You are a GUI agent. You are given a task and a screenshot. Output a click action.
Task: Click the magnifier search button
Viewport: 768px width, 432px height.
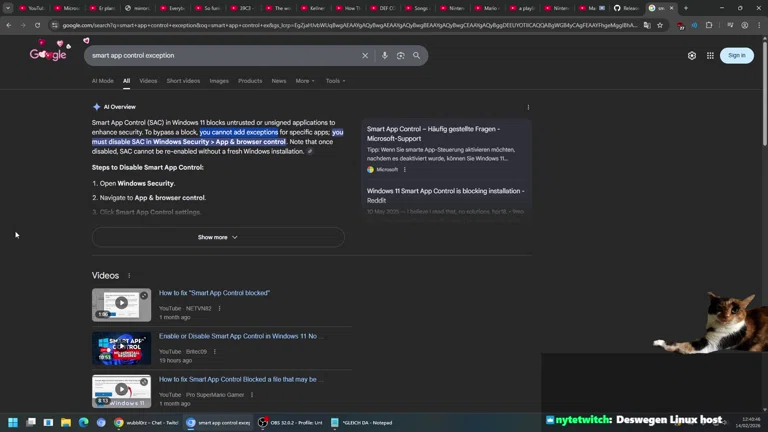(417, 56)
